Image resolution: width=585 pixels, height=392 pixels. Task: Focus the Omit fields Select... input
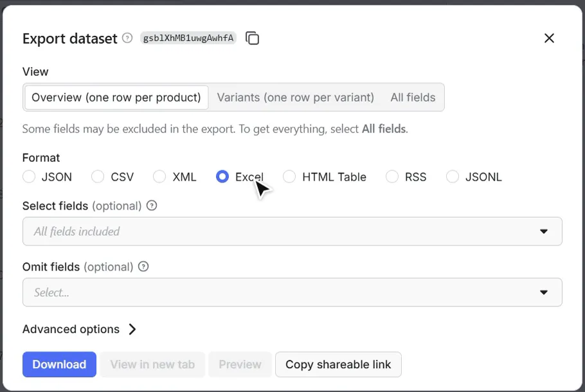click(x=292, y=292)
